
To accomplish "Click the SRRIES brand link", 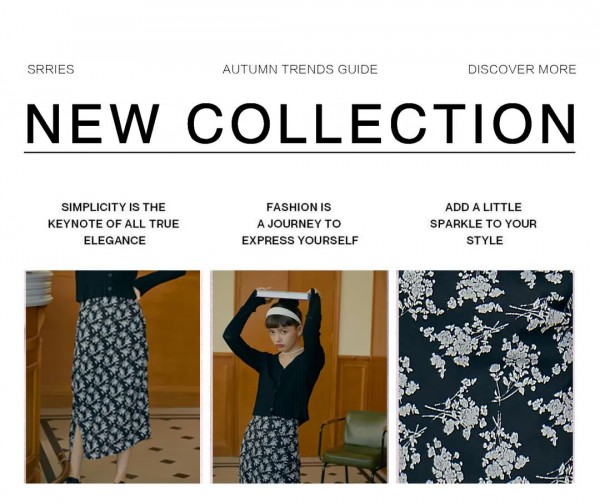I will point(51,69).
